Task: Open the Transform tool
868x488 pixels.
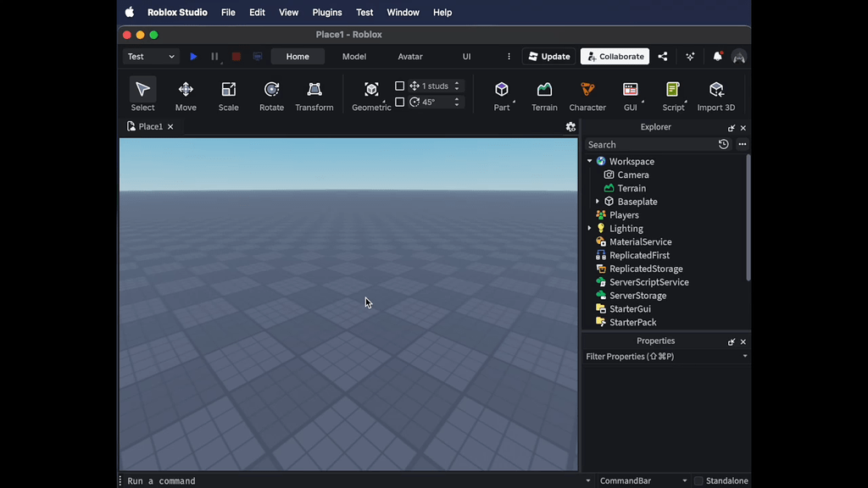Action: [x=314, y=93]
